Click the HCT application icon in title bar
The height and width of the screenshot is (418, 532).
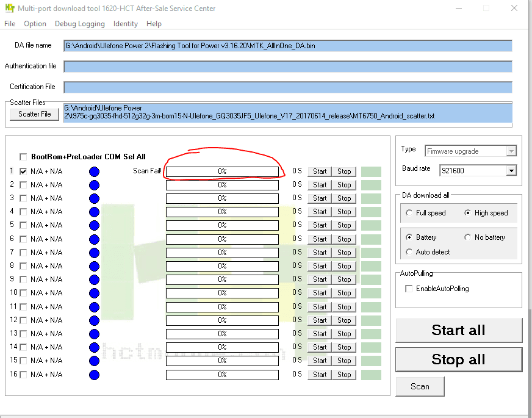tap(10, 8)
